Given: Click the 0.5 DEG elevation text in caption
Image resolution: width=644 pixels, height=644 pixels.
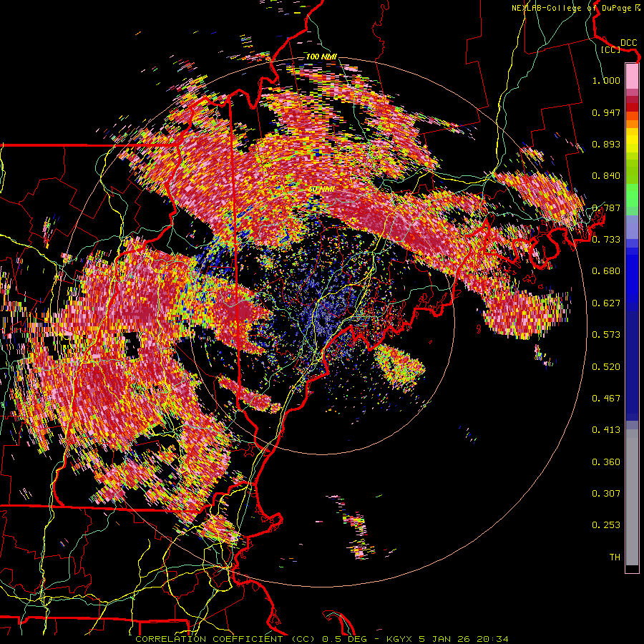Looking at the screenshot, I should coord(344,639).
